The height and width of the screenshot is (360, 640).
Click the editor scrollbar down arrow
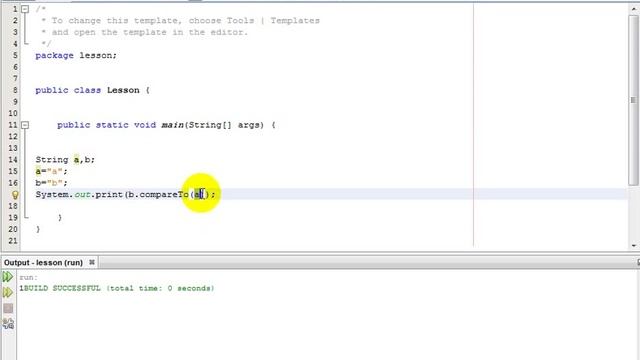(x=633, y=246)
